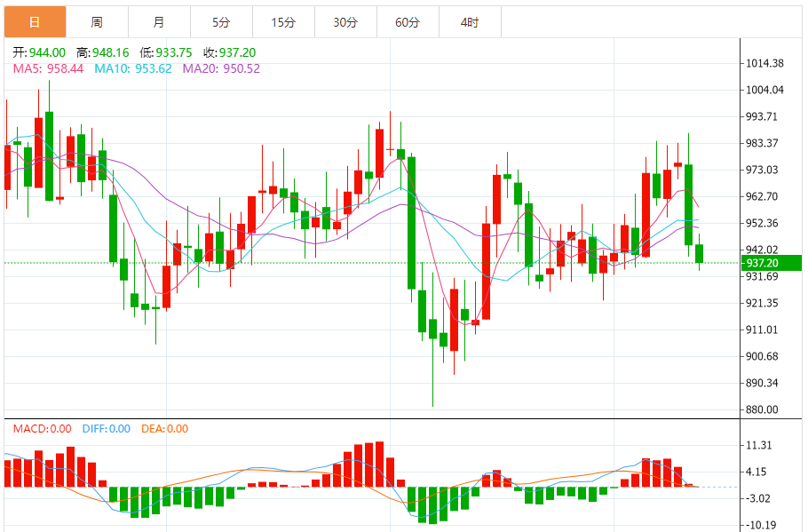This screenshot has width=808, height=532.
Task: Click the 900.68 price axis label
Action: 762,357
